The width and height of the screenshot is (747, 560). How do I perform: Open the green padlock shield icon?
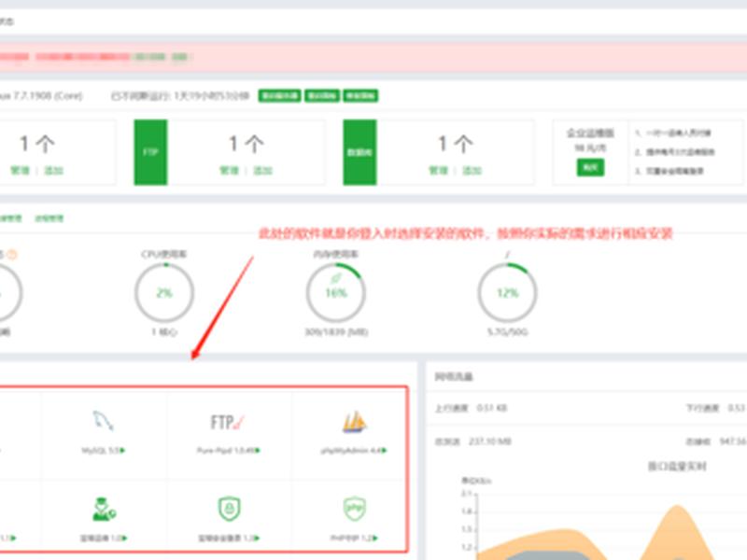229,508
